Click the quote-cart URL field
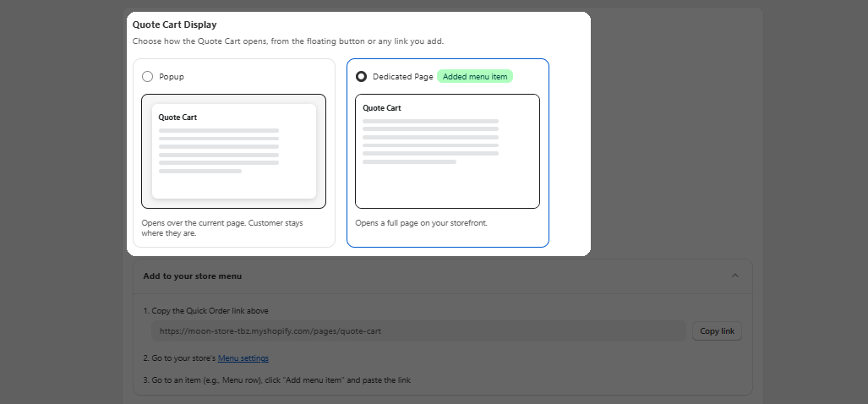This screenshot has height=404, width=868. [418, 331]
